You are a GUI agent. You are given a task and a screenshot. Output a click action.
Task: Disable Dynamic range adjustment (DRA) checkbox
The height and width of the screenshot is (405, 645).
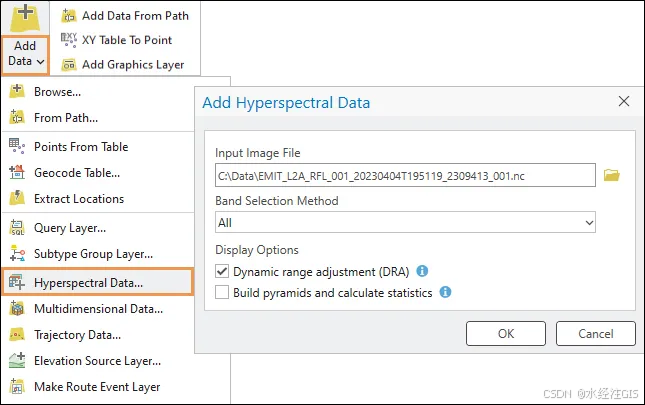[222, 271]
